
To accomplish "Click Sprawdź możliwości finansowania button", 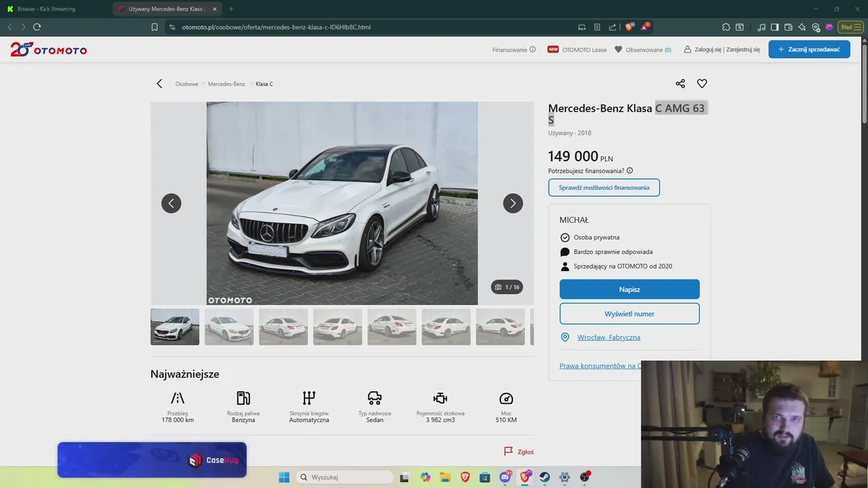I will click(604, 188).
